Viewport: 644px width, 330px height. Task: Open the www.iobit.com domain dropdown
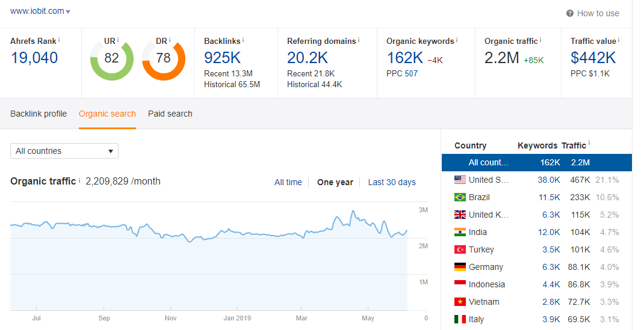pos(40,11)
